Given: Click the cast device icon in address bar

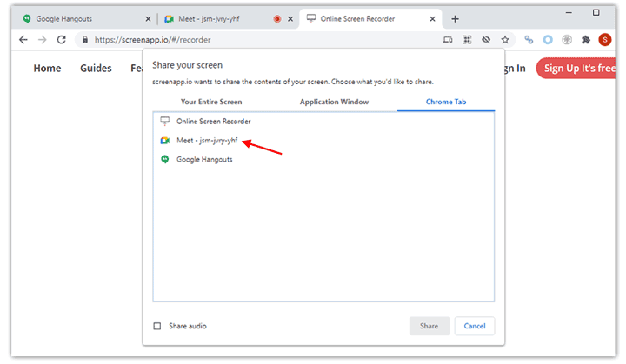Looking at the screenshot, I should [448, 40].
